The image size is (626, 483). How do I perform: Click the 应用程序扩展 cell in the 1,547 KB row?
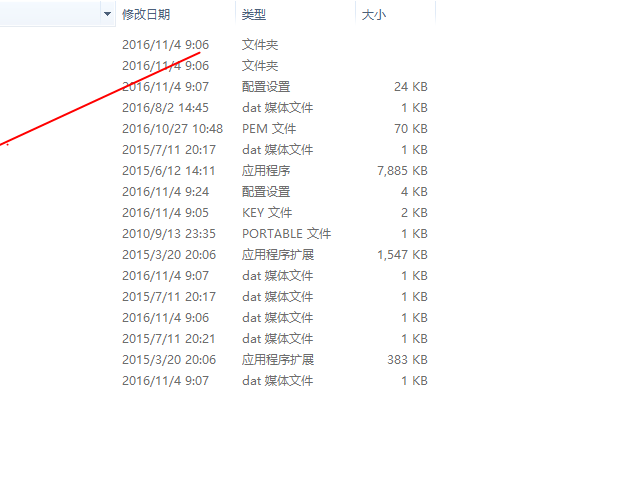pyautogui.click(x=278, y=254)
